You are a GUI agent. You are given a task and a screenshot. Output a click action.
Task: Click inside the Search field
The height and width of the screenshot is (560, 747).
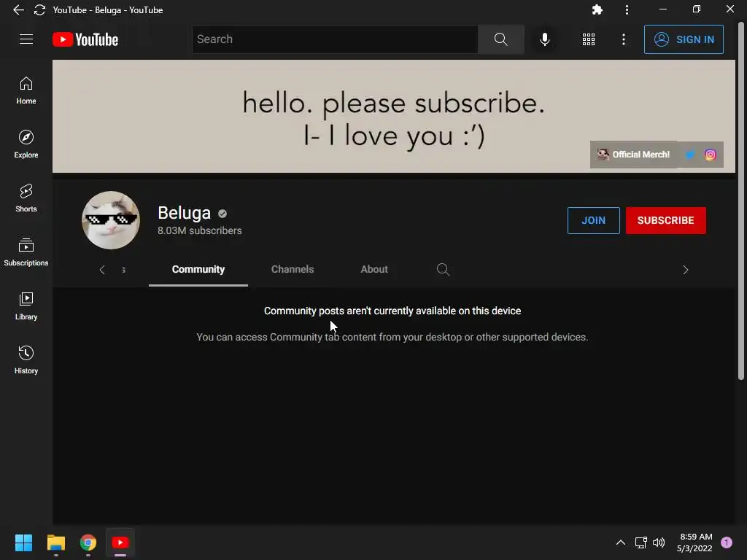click(x=334, y=39)
